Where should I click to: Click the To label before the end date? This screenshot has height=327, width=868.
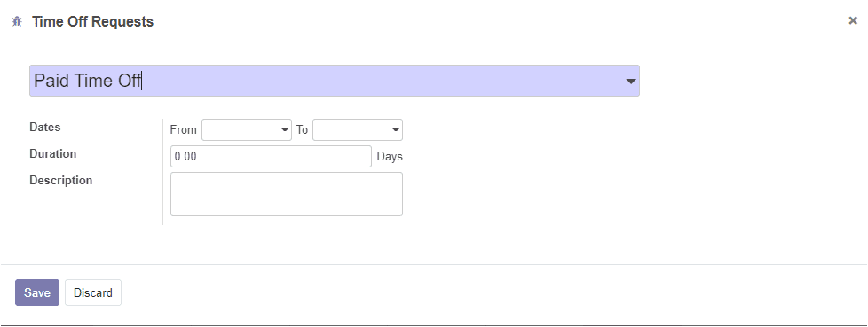point(302,129)
